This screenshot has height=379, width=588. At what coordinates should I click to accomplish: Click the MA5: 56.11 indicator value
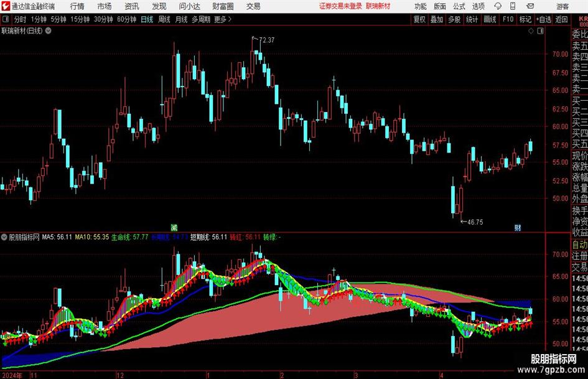[57, 237]
